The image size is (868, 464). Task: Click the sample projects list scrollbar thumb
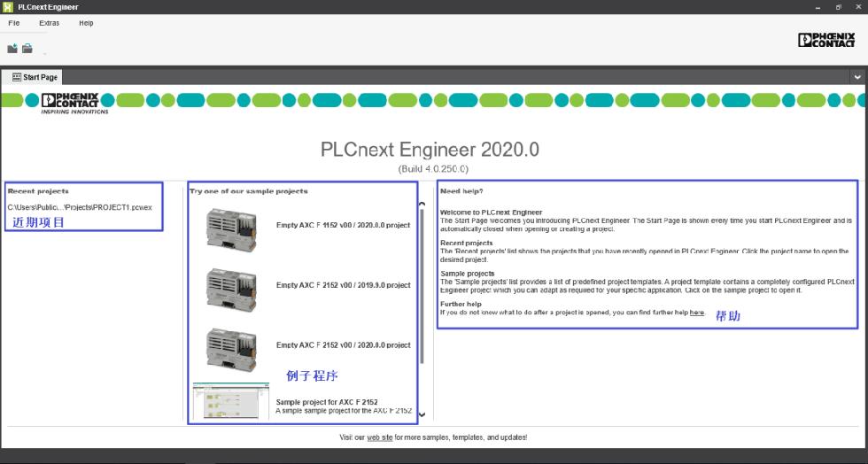tap(422, 286)
